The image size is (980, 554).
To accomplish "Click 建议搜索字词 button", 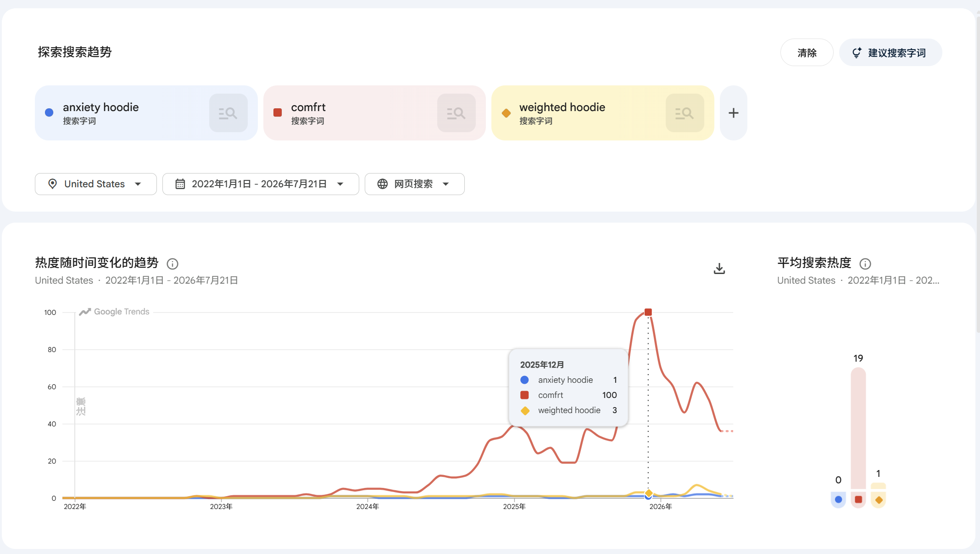I will [891, 53].
